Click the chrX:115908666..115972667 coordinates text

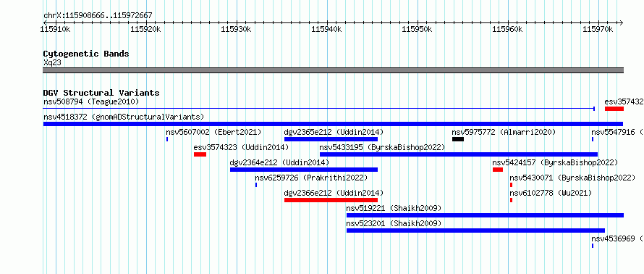coord(98,16)
